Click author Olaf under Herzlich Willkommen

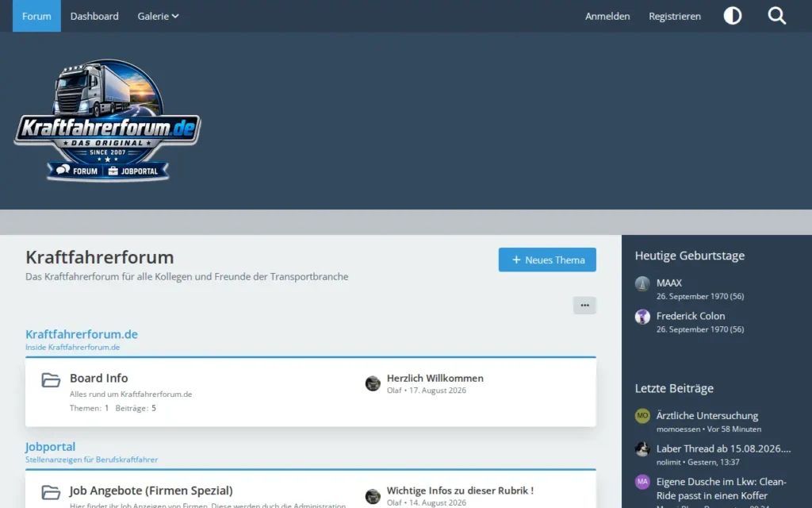pyautogui.click(x=394, y=391)
